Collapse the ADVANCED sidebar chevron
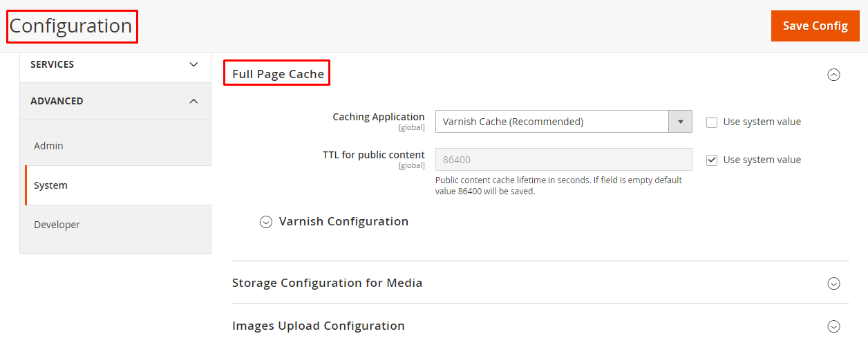The image size is (868, 345). coord(194,101)
